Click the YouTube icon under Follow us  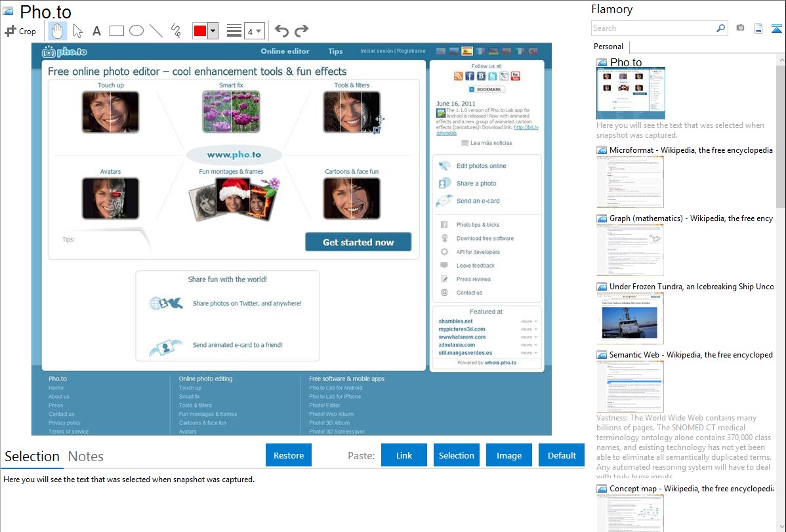(515, 76)
